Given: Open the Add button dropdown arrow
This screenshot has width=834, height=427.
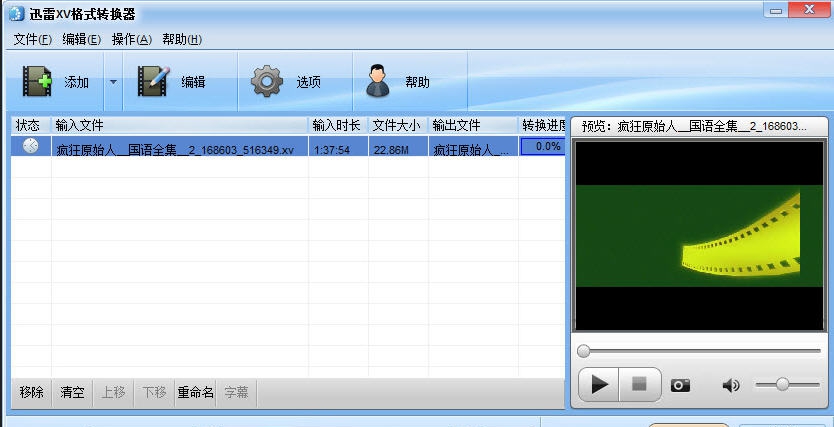Looking at the screenshot, I should 113,82.
